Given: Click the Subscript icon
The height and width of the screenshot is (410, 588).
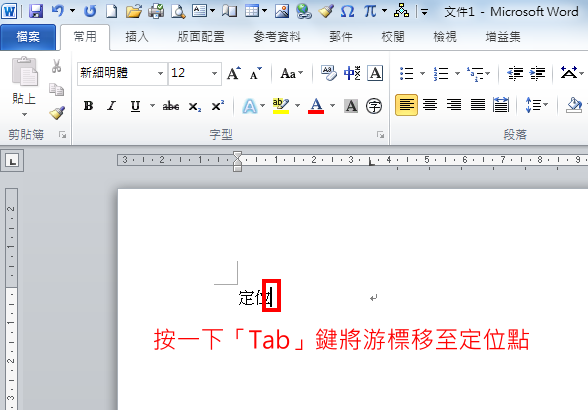Looking at the screenshot, I should 195,107.
